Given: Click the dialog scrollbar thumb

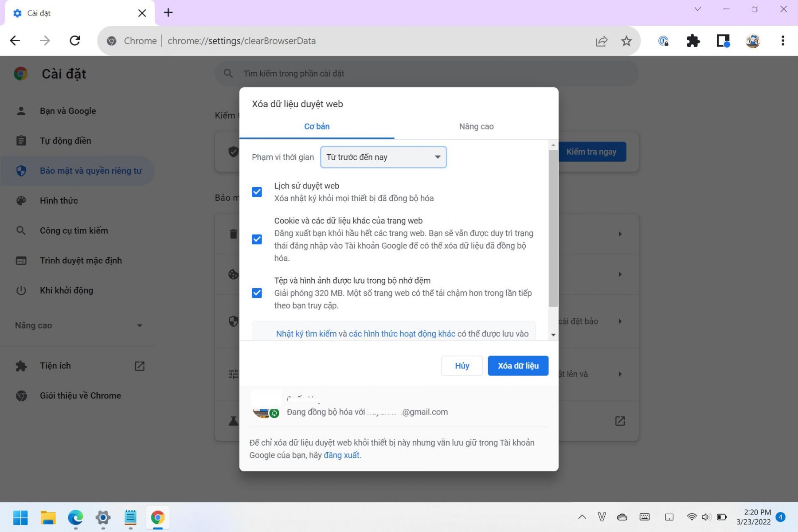Looking at the screenshot, I should 553,228.
